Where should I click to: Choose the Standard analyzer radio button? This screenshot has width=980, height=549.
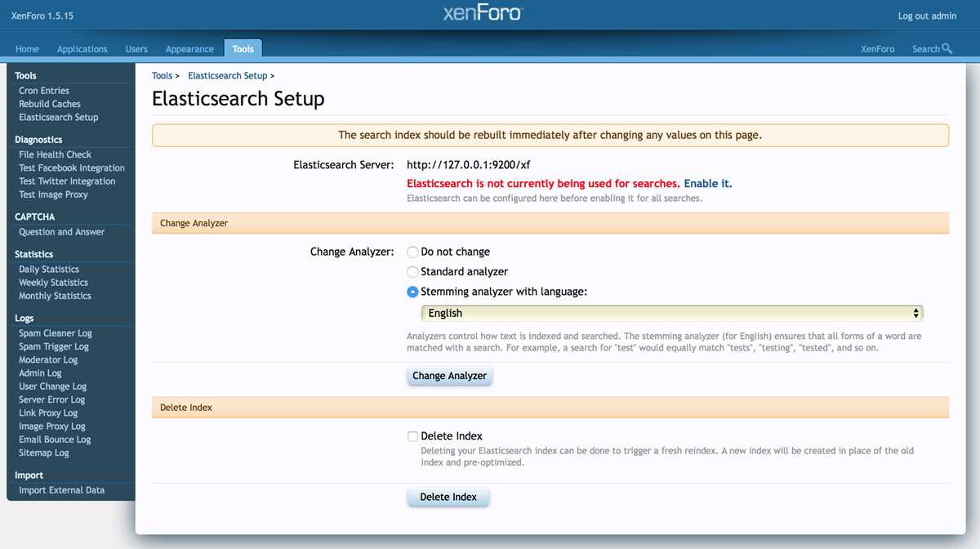click(x=412, y=272)
